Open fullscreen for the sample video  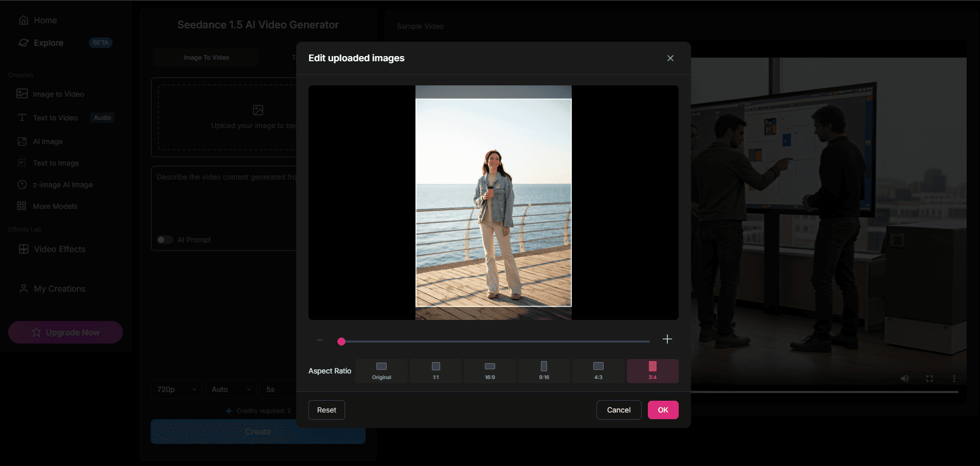[930, 378]
